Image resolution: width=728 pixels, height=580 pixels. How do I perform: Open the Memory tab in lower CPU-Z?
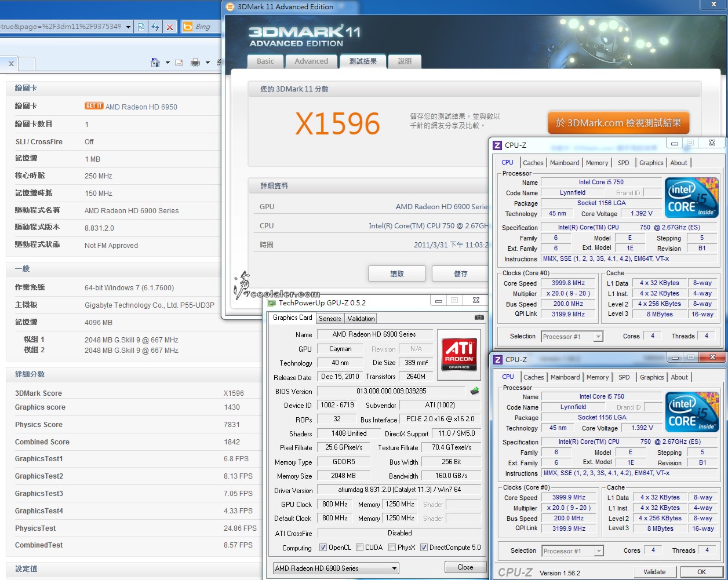pos(598,377)
